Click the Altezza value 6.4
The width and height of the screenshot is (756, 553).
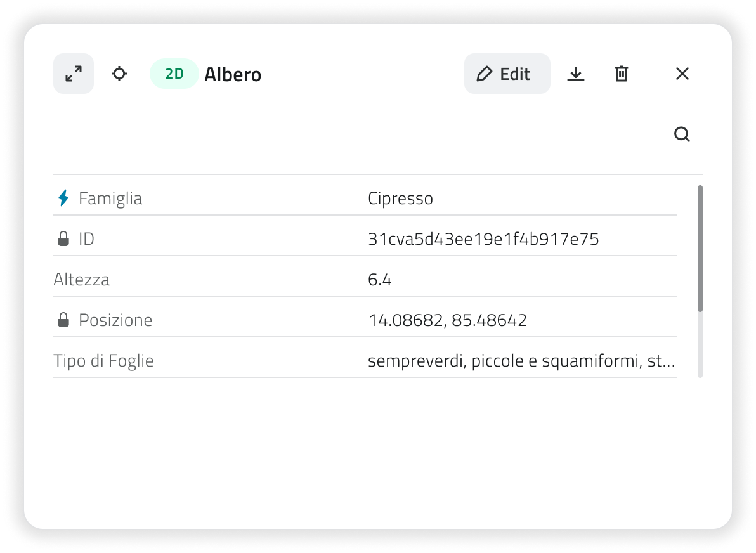tap(379, 280)
